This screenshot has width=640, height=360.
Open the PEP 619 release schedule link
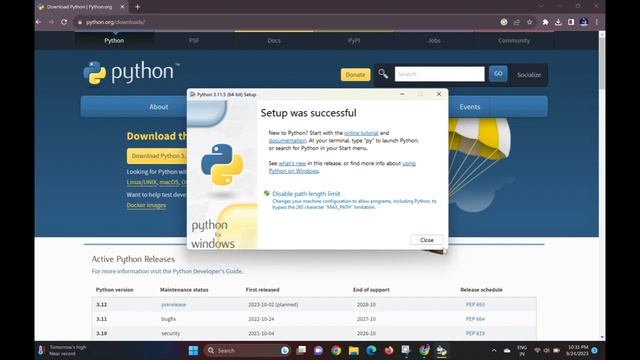click(x=475, y=333)
